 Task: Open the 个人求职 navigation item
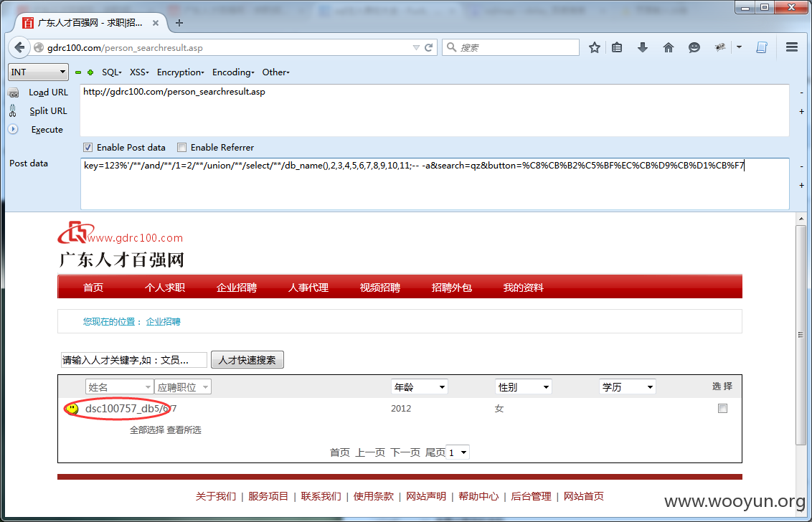click(165, 288)
